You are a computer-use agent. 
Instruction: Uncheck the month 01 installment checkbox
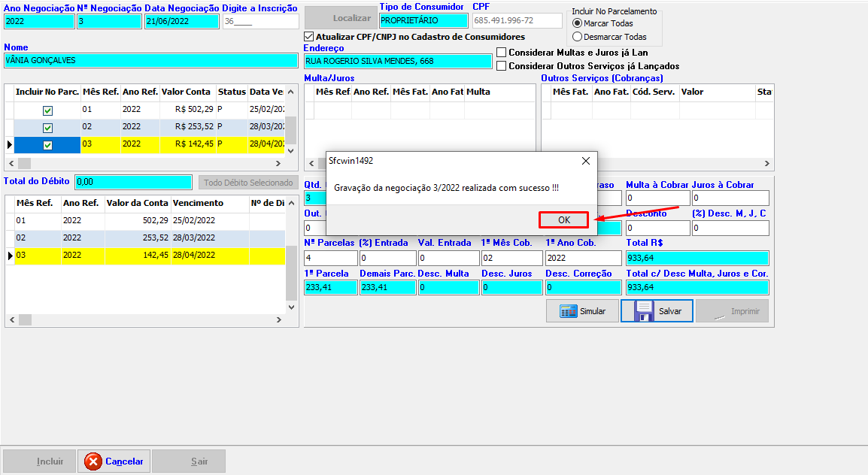(47, 110)
